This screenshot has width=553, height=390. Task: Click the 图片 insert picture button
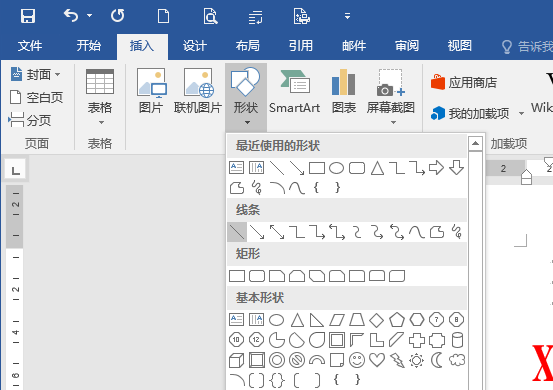(x=151, y=91)
